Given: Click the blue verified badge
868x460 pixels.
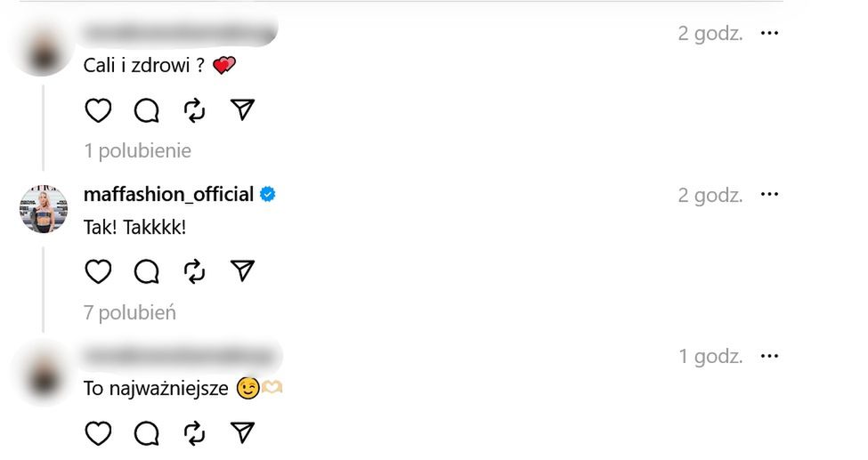Looking at the screenshot, I should (267, 195).
